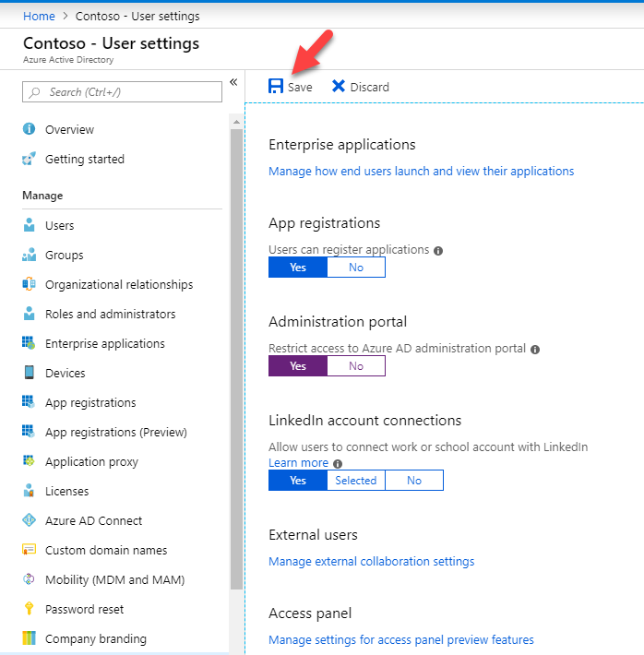Click the App registrations icon
Screen dimensions: 644x655
(x=29, y=402)
